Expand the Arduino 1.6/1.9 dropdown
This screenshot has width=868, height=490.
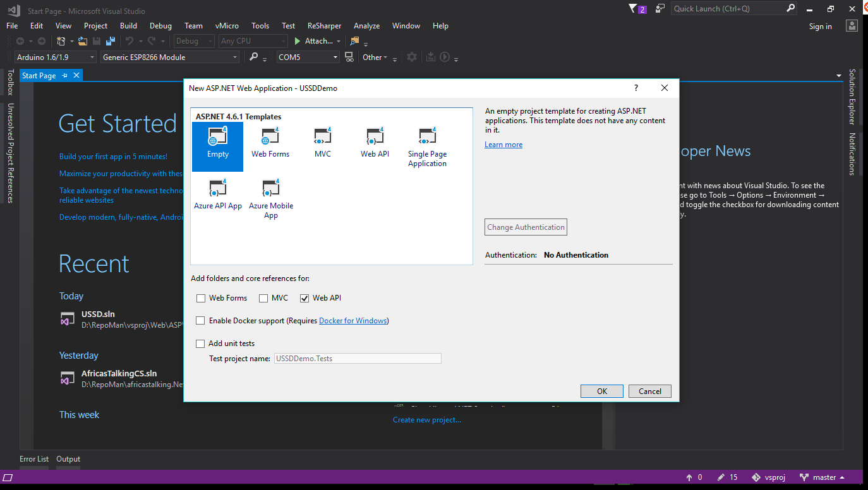point(56,57)
